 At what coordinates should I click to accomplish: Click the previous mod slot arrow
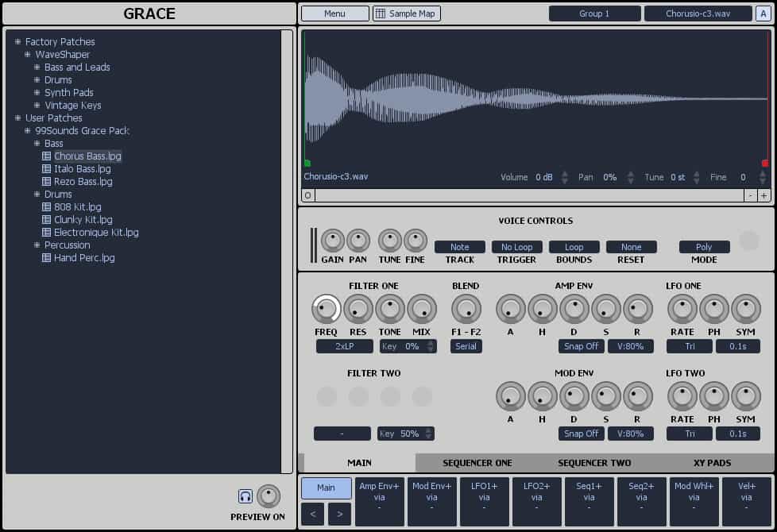pyautogui.click(x=312, y=514)
